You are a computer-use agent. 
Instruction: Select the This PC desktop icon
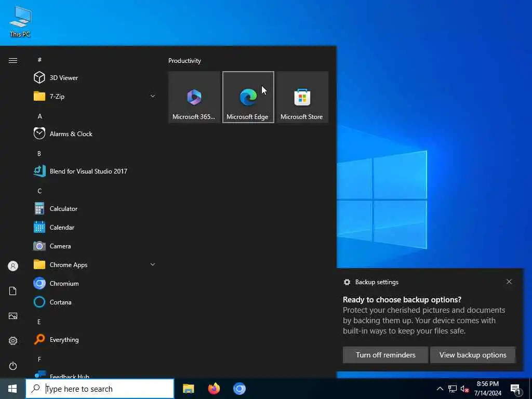coord(20,21)
